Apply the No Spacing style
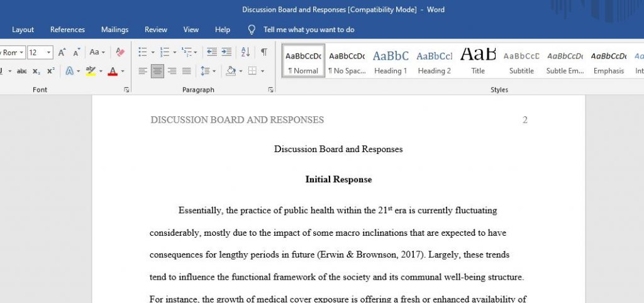Image resolution: width=644 pixels, height=303 pixels. click(x=347, y=60)
